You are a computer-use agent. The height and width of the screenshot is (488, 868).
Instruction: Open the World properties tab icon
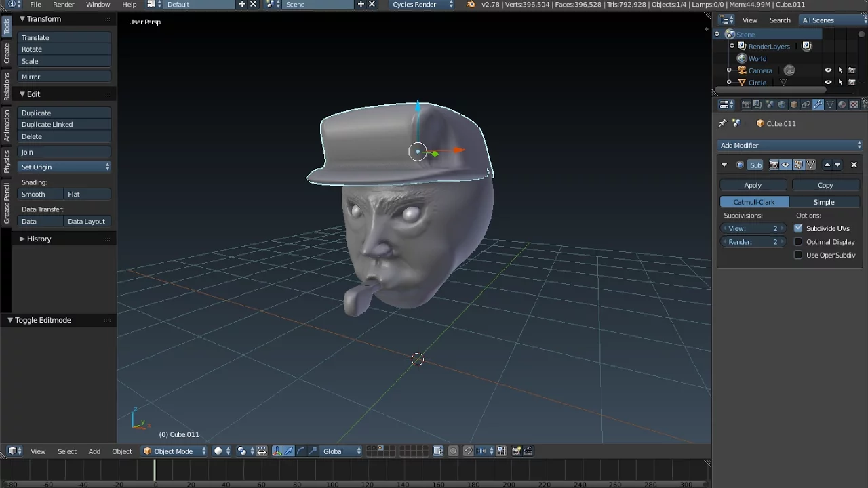click(782, 104)
